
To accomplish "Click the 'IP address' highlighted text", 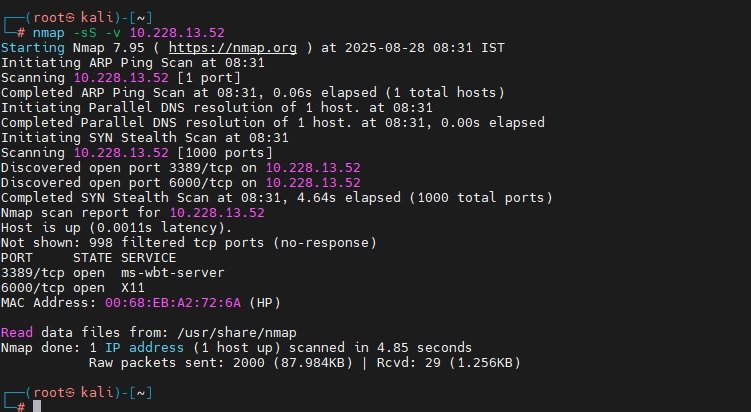I will [x=144, y=348].
